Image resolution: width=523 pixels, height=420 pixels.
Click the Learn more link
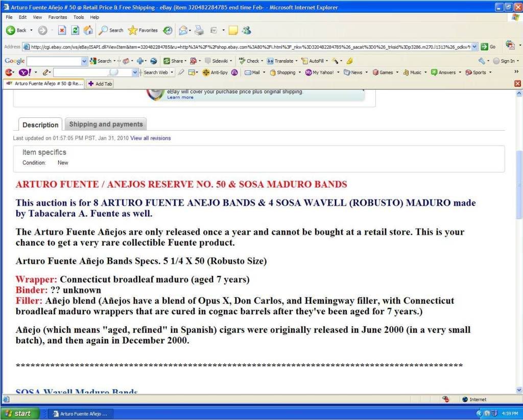(180, 97)
